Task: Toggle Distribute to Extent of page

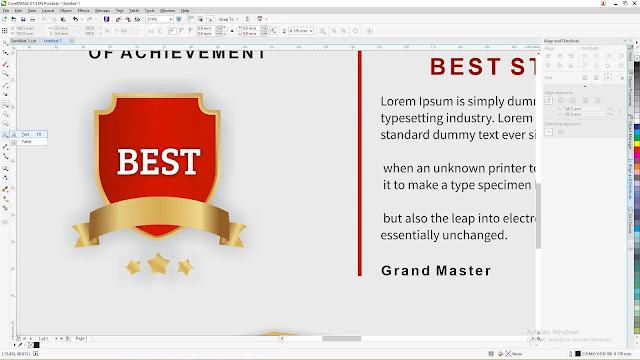Action: pyautogui.click(x=561, y=132)
